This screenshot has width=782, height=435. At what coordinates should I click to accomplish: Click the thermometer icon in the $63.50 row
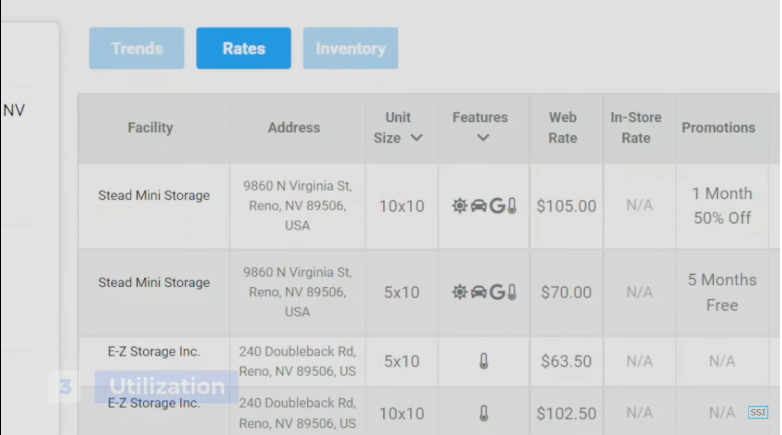[x=484, y=361]
